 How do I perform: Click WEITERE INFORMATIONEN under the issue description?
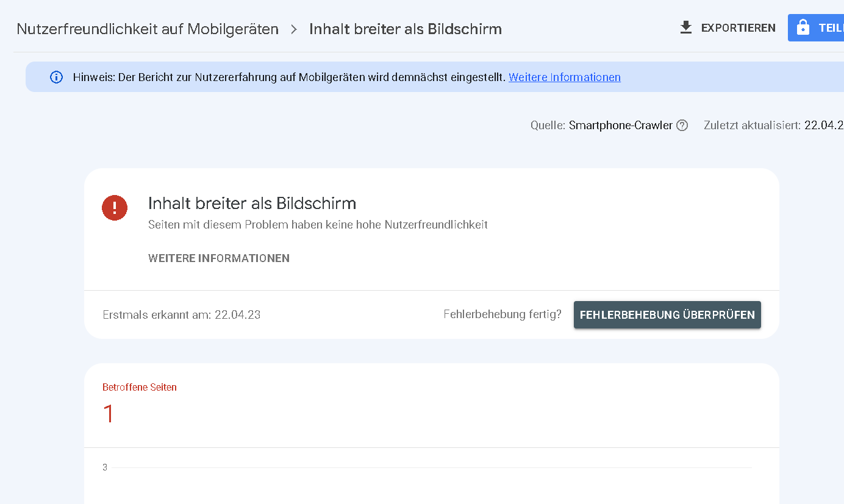(x=218, y=258)
